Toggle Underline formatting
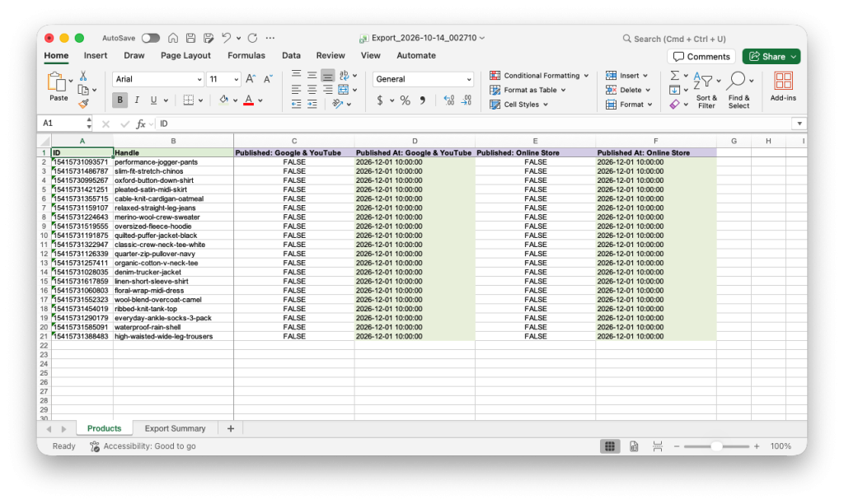 point(153,100)
